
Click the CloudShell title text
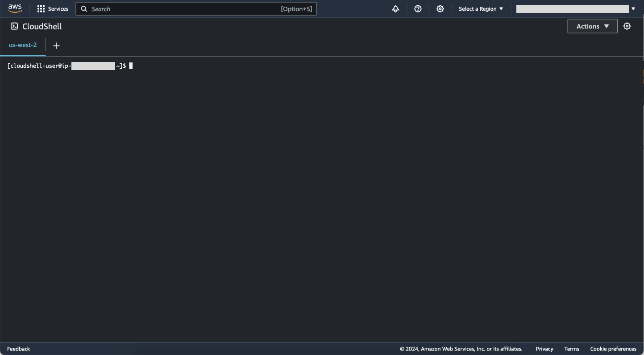click(x=42, y=26)
